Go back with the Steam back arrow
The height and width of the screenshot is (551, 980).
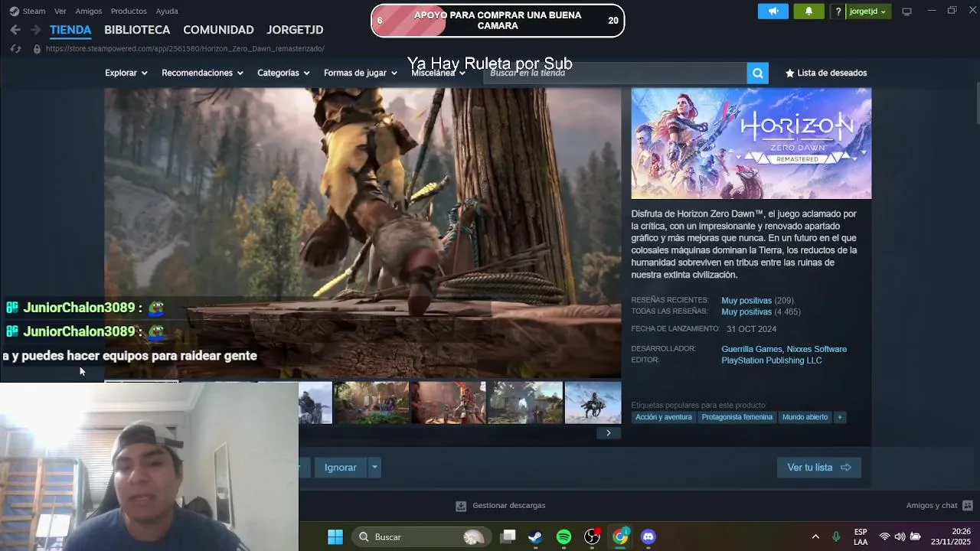15,30
